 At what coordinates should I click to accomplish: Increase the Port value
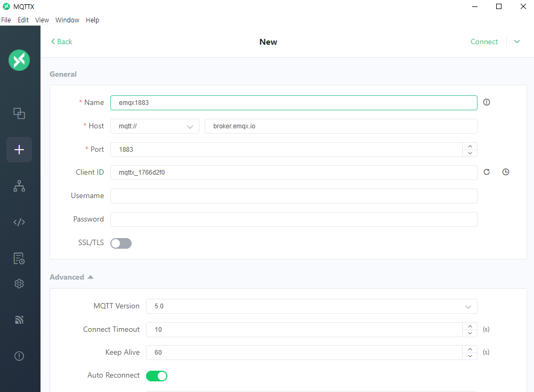click(470, 146)
